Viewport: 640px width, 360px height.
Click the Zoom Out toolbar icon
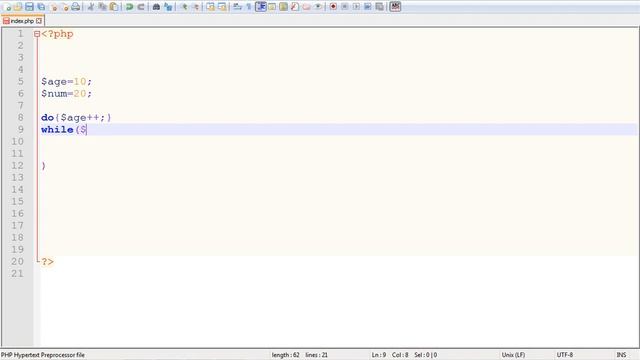pos(196,7)
